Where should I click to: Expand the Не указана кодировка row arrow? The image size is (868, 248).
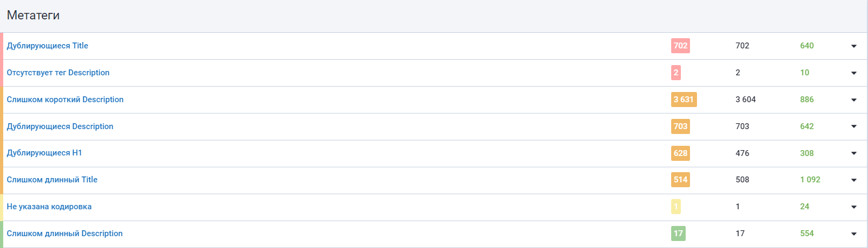[853, 207]
